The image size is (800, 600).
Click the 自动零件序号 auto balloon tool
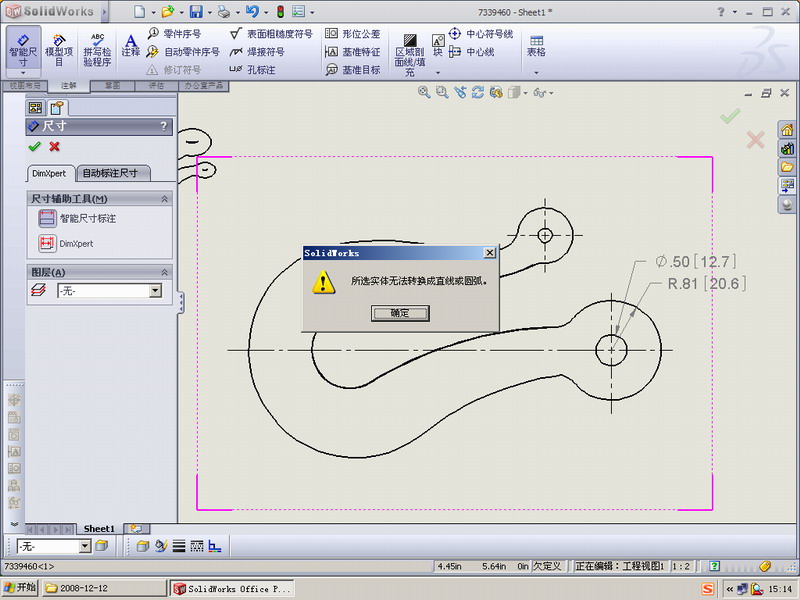pos(183,52)
